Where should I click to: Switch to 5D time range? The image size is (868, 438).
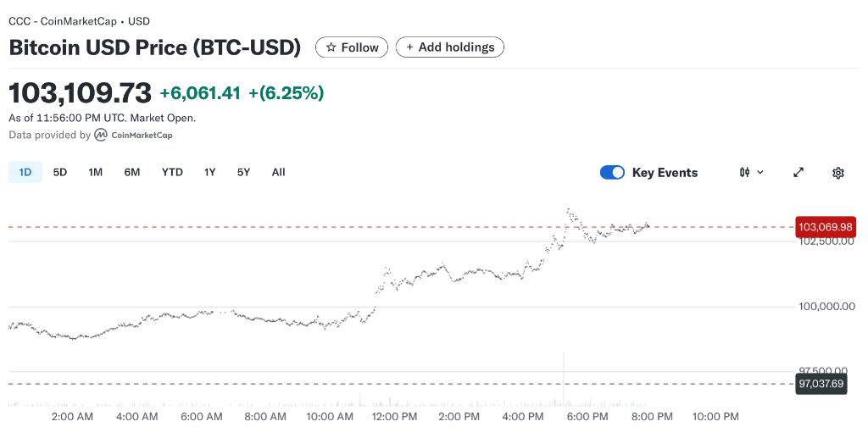coord(60,173)
